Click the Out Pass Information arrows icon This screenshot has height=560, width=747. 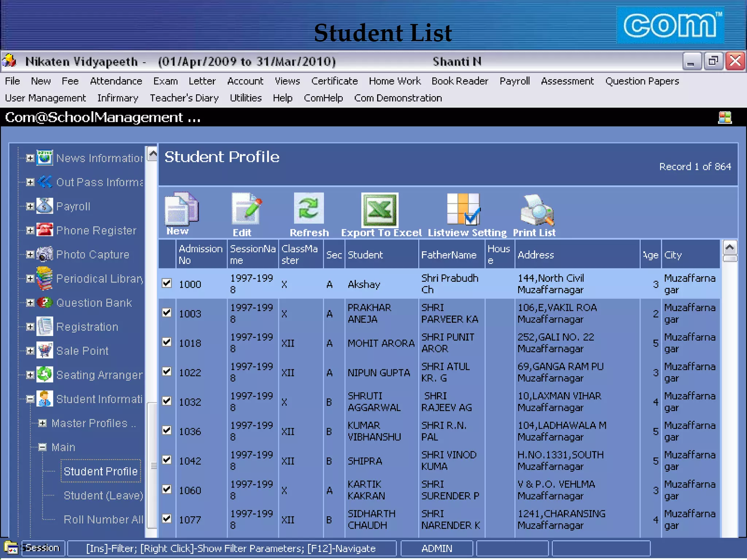(44, 182)
